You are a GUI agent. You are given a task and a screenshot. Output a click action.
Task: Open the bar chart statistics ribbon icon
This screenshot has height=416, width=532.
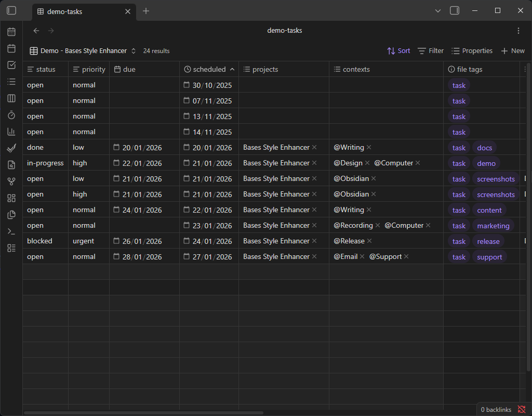pos(11,132)
